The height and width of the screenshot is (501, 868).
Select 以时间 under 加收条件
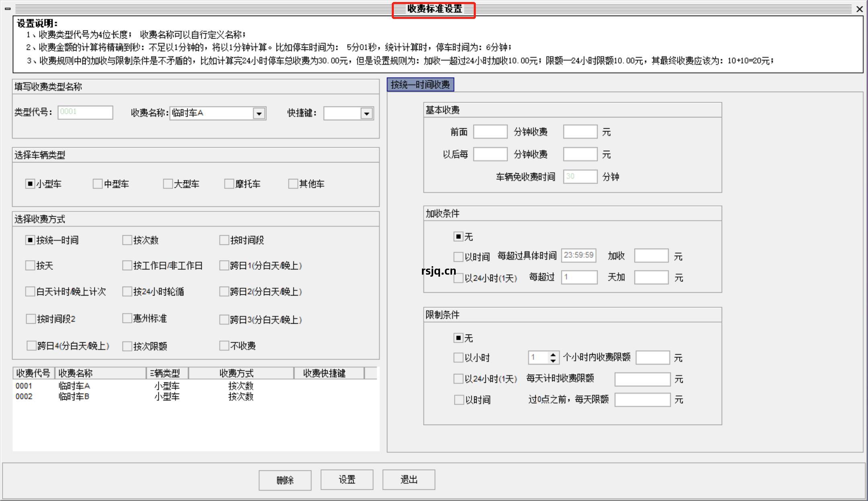[x=458, y=256]
